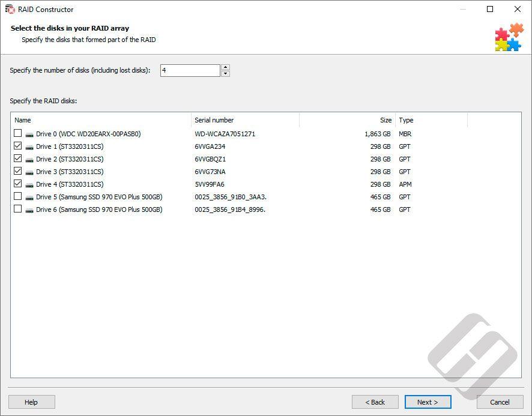Select the Drive 4 (ST3320311CS) name

(x=70, y=184)
